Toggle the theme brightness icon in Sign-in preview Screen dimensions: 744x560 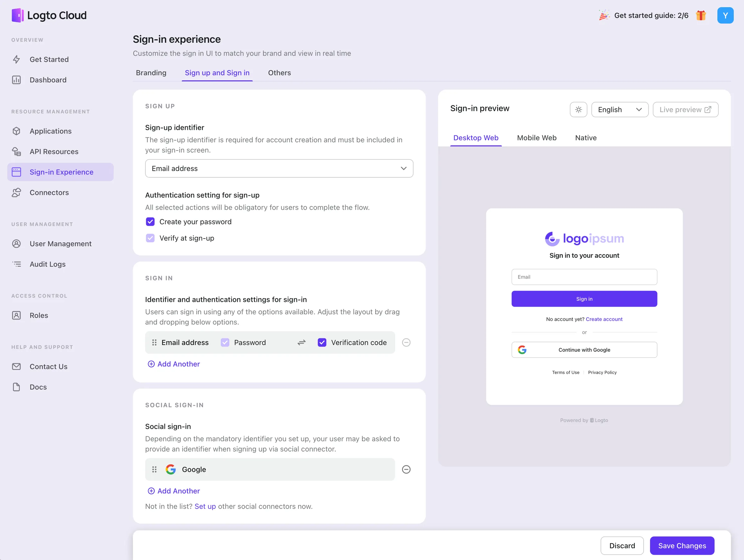click(x=578, y=109)
